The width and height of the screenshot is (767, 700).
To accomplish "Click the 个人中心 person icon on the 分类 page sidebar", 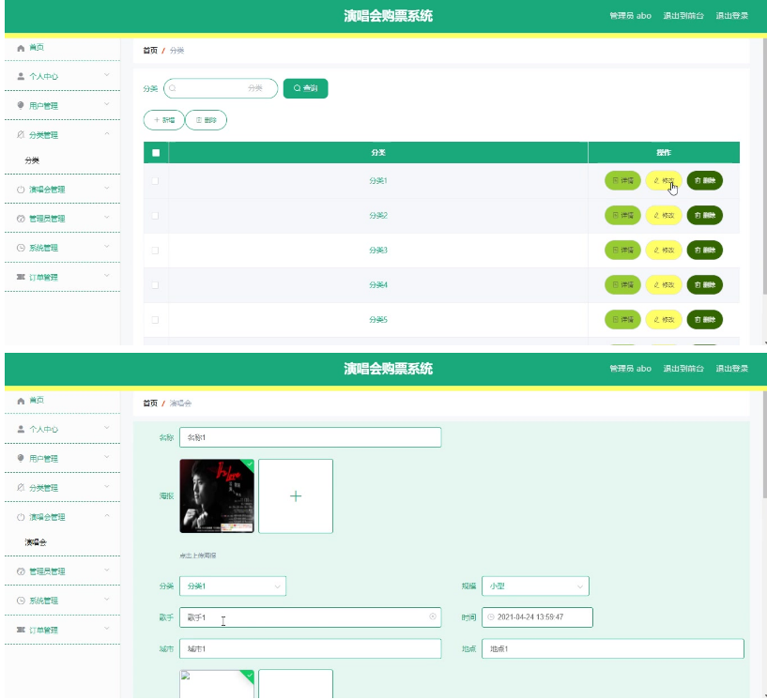I will (21, 76).
